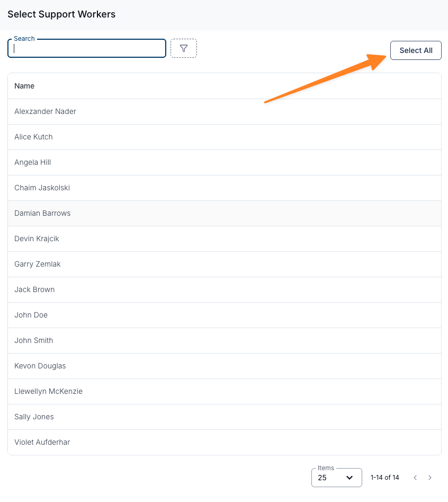
Task: Pick Violet Aufderhar from the list
Action: pos(225,443)
